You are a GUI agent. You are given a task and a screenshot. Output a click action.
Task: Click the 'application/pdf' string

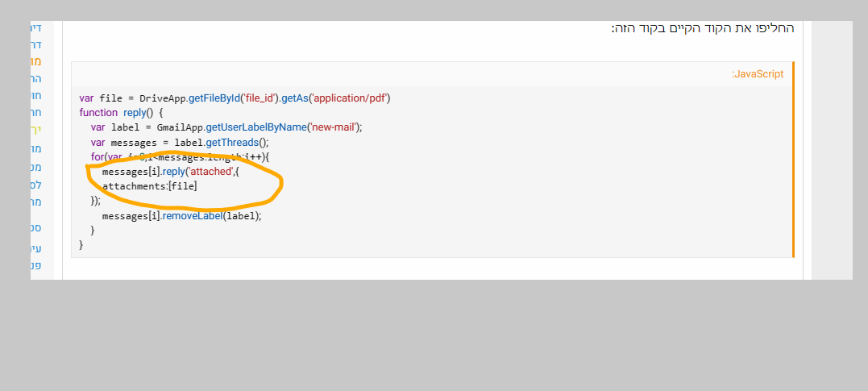[350, 98]
